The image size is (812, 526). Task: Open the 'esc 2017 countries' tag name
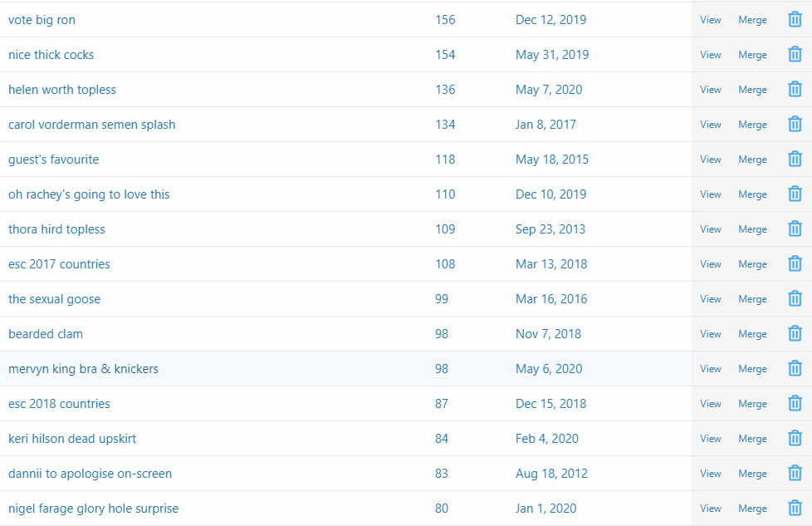(x=59, y=263)
